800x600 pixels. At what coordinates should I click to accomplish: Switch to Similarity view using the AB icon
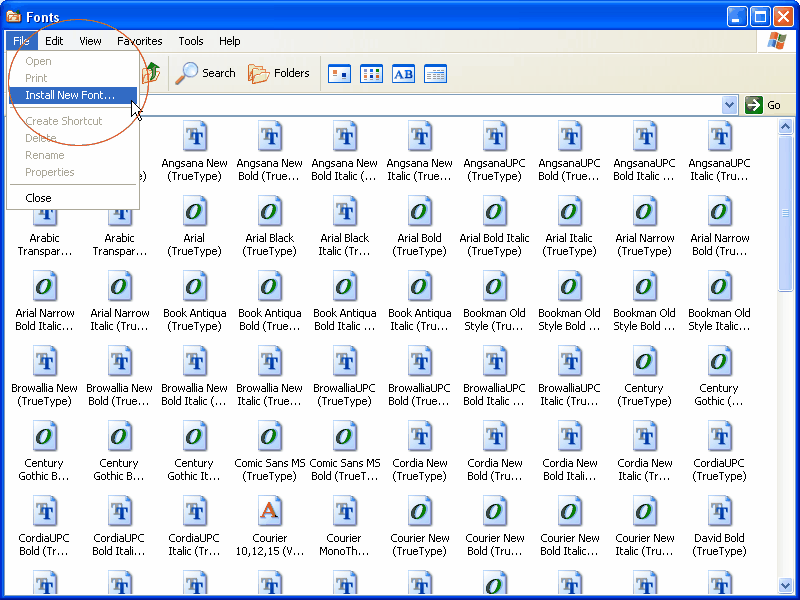coord(403,73)
